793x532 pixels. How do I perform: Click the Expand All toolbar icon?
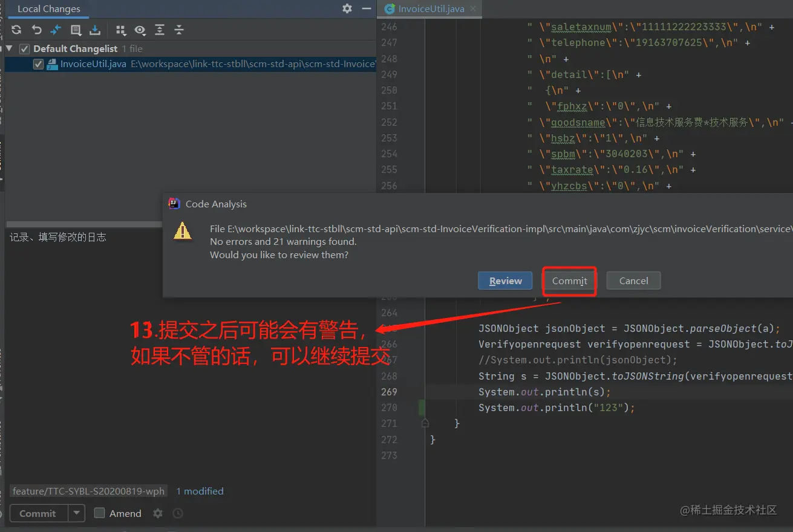pos(160,30)
